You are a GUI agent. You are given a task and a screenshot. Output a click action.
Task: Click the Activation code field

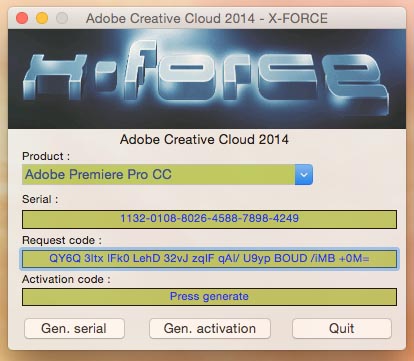pyautogui.click(x=209, y=297)
